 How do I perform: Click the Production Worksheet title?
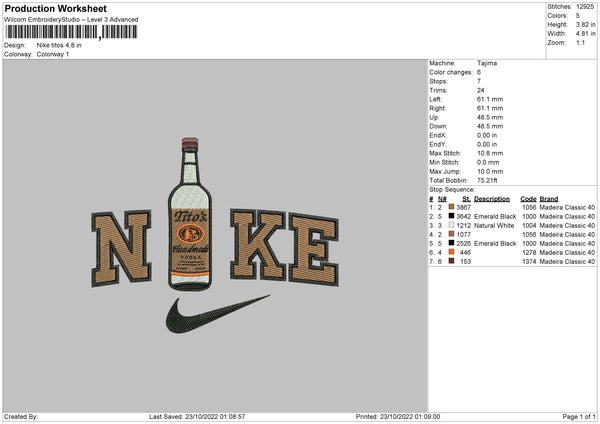click(55, 8)
